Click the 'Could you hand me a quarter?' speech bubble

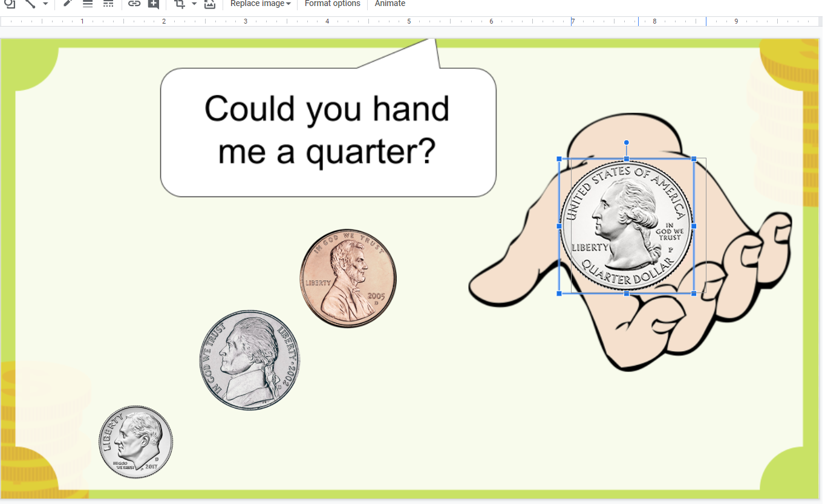(328, 132)
